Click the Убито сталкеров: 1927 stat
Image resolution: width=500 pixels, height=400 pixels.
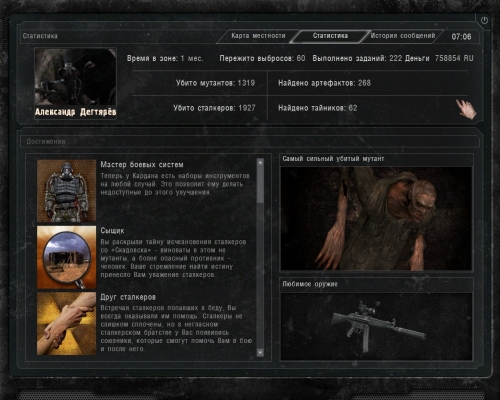(214, 108)
